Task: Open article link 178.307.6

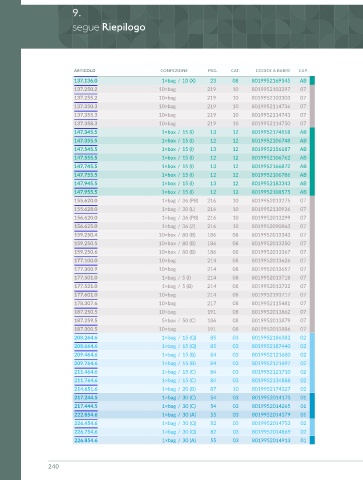Action: (x=86, y=303)
